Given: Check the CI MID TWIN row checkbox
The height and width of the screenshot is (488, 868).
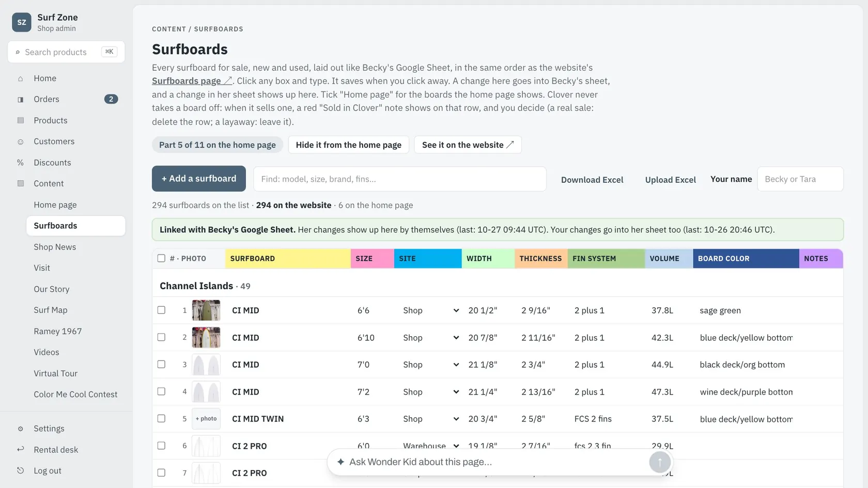Looking at the screenshot, I should (x=161, y=418).
